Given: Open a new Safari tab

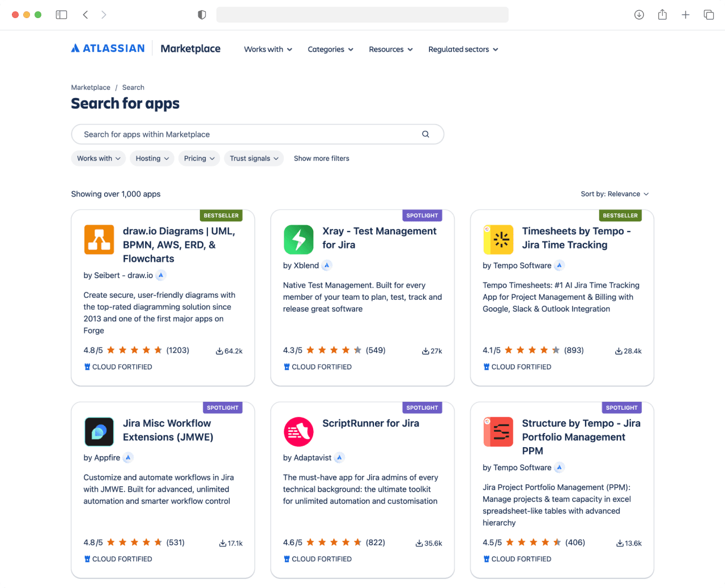Looking at the screenshot, I should pyautogui.click(x=685, y=15).
